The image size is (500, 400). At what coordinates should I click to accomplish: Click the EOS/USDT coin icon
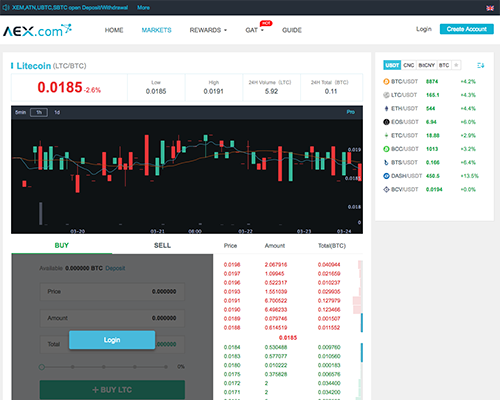pos(386,122)
